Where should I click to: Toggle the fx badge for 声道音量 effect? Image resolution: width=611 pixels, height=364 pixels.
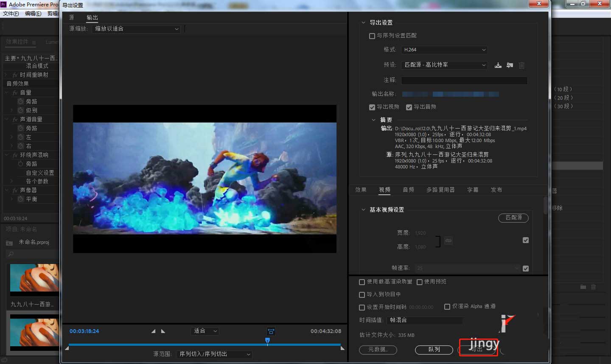(15, 119)
